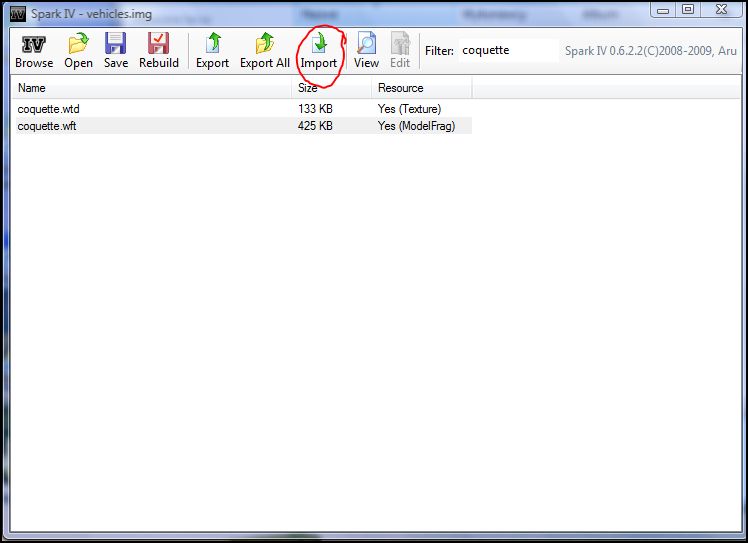Save the archive using the Save icon

[116, 51]
